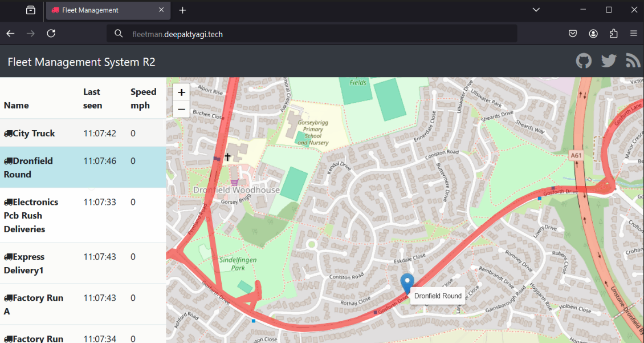Select the City Truck vehicle row
Image resolution: width=644 pixels, height=343 pixels.
click(83, 133)
